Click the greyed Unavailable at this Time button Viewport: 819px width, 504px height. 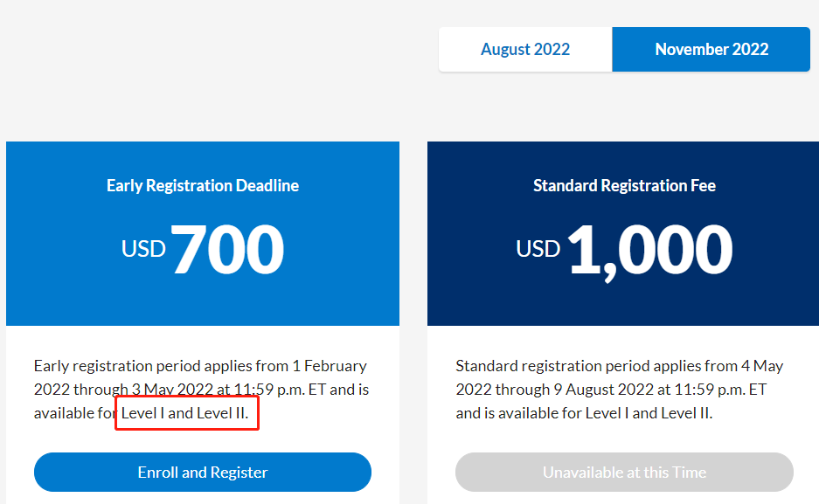pyautogui.click(x=624, y=473)
